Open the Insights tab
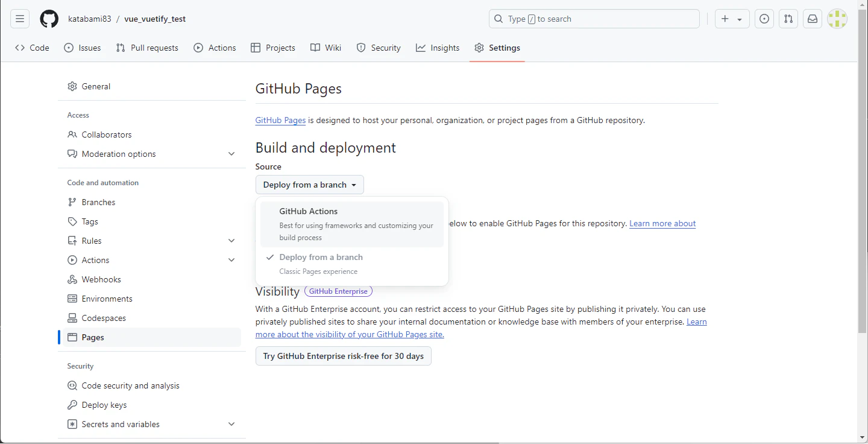Screen dimensions: 868x444 [x=438, y=48]
